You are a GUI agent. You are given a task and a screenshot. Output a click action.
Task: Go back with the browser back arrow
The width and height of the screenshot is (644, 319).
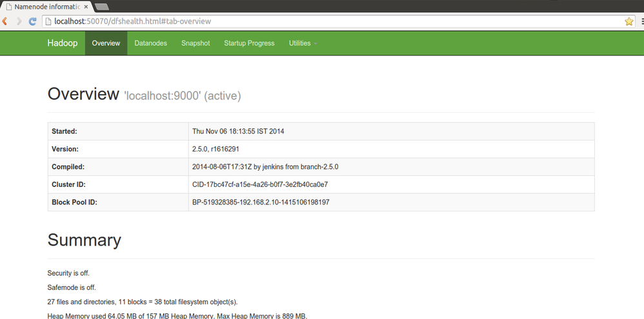[5, 21]
